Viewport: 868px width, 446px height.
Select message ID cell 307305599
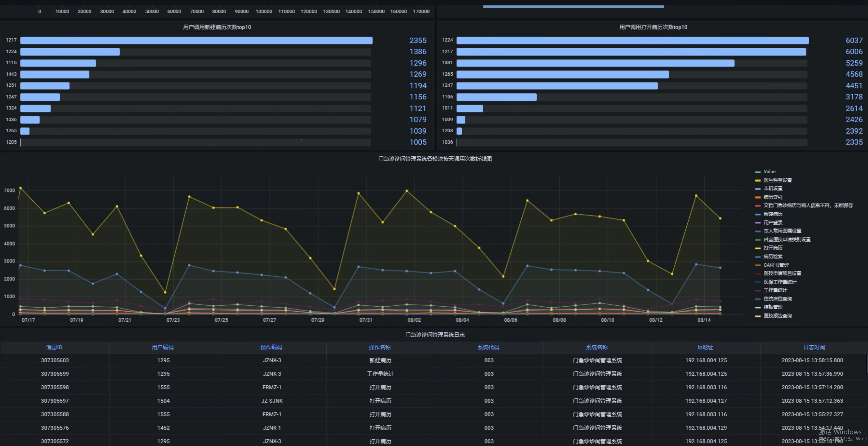(x=55, y=374)
